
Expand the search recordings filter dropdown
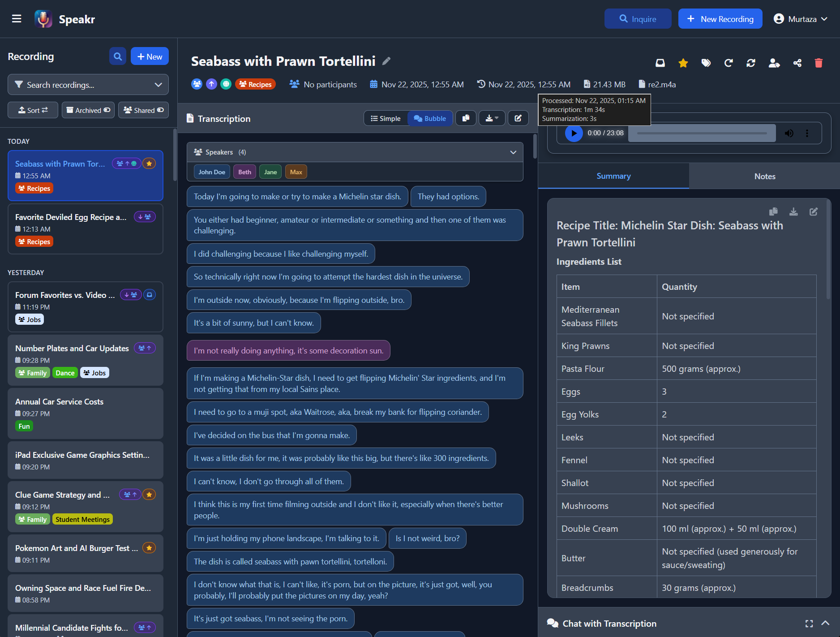158,85
